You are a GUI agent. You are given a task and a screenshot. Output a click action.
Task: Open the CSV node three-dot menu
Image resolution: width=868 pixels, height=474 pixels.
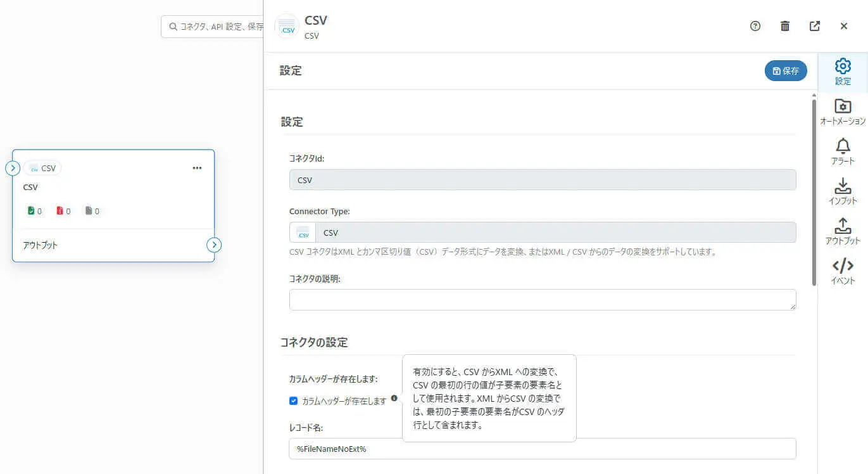(197, 168)
